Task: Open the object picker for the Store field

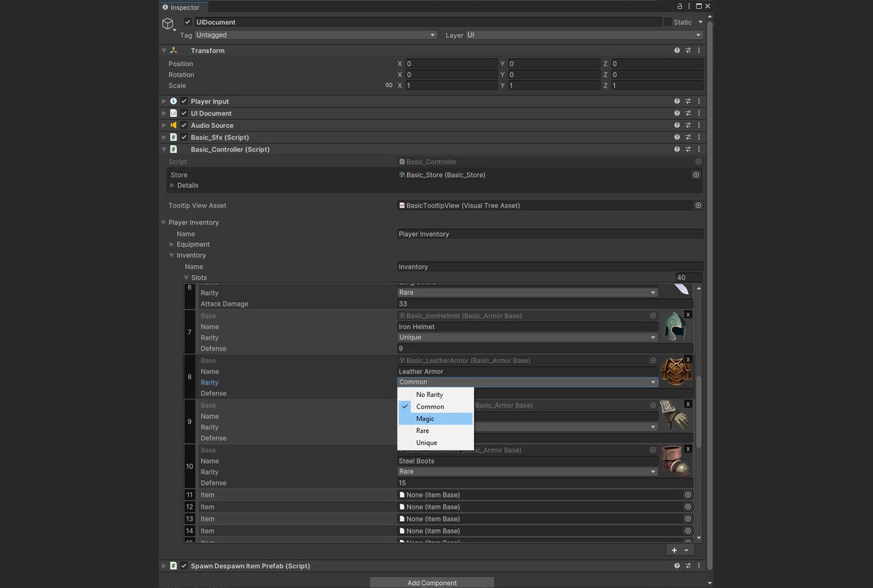Action: [696, 174]
